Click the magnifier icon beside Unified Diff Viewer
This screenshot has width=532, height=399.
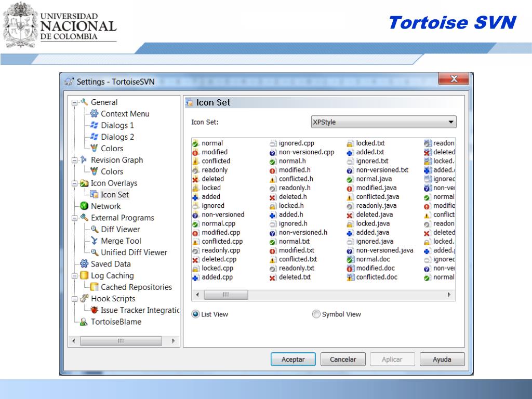pyautogui.click(x=95, y=252)
